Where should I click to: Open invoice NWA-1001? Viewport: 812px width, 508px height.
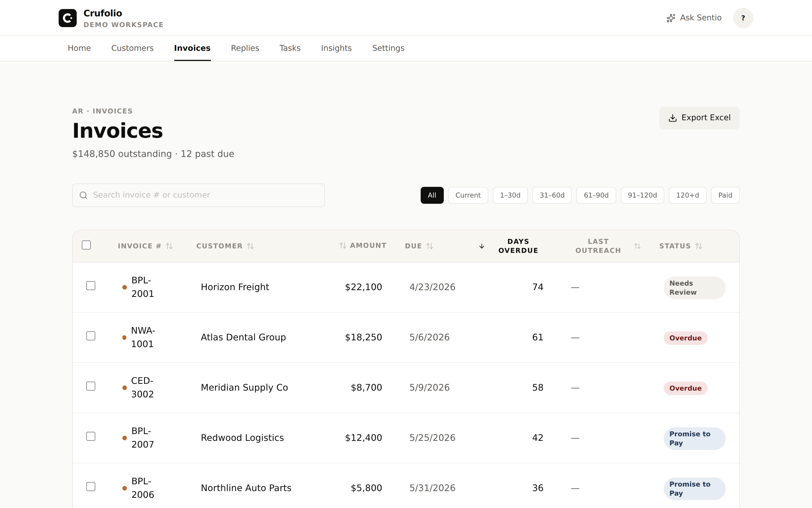pyautogui.click(x=143, y=337)
